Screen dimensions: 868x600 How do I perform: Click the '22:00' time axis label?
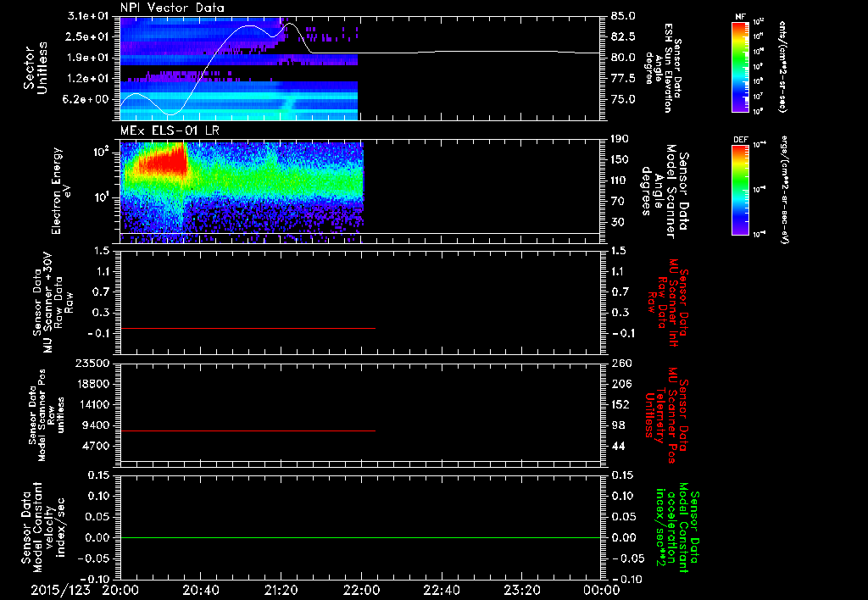coord(361,590)
